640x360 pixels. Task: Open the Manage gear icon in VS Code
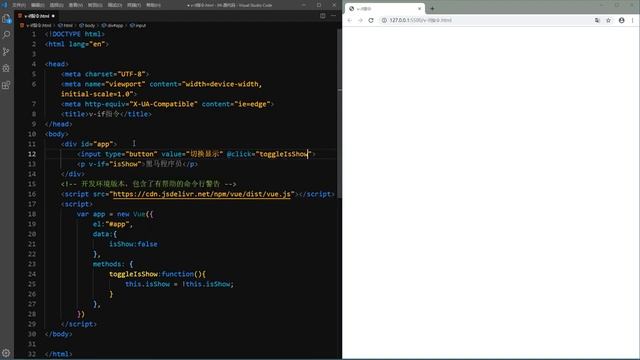6,353
